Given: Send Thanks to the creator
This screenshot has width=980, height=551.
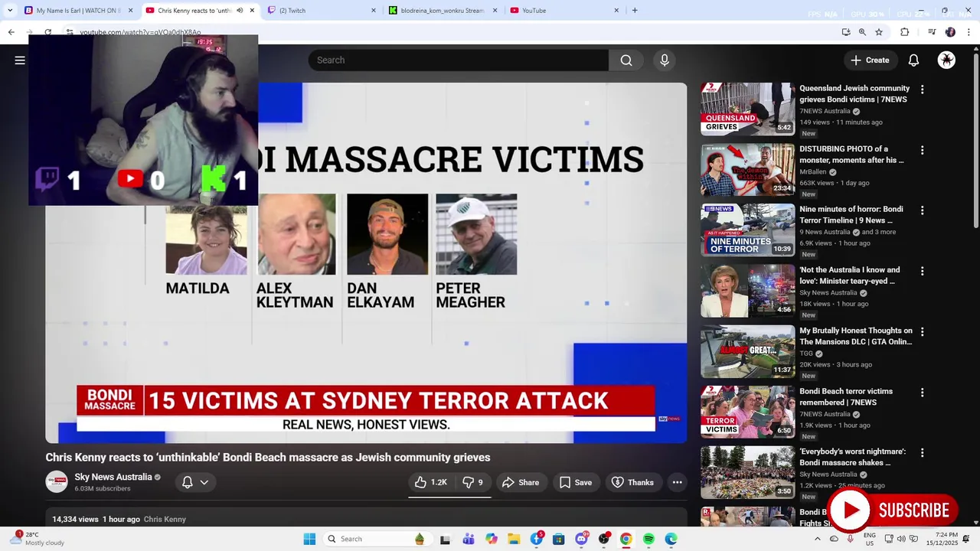Looking at the screenshot, I should (x=632, y=482).
